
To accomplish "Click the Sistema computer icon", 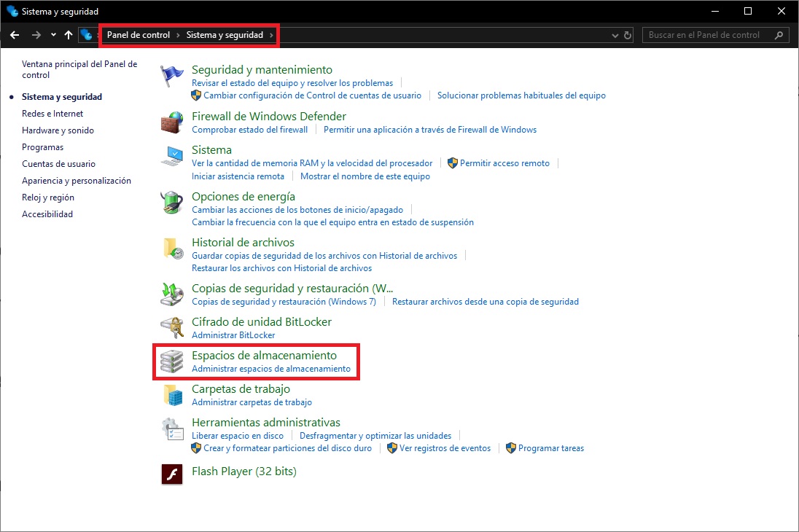I will pyautogui.click(x=172, y=156).
